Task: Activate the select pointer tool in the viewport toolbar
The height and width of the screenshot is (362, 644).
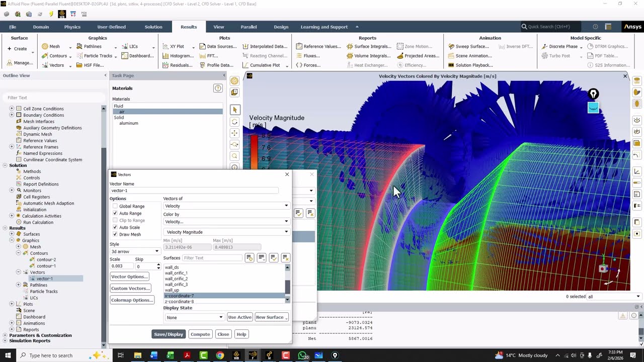Action: pos(234,110)
